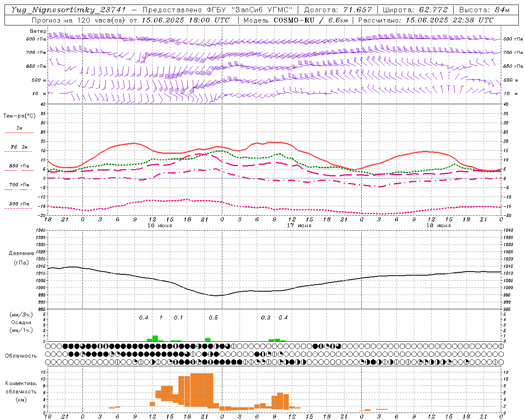Screen dimensions: 525x420
Task: Click the '0.5' precipitation amount value
Action: click(213, 317)
